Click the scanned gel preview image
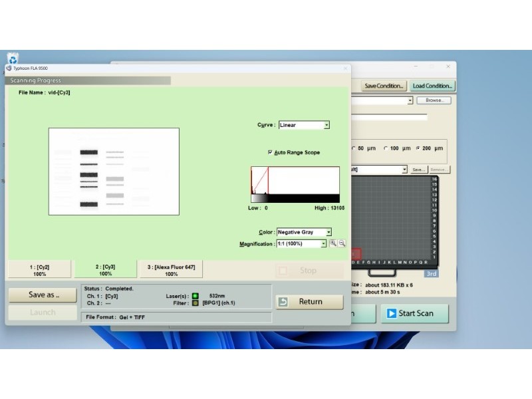 [114, 172]
